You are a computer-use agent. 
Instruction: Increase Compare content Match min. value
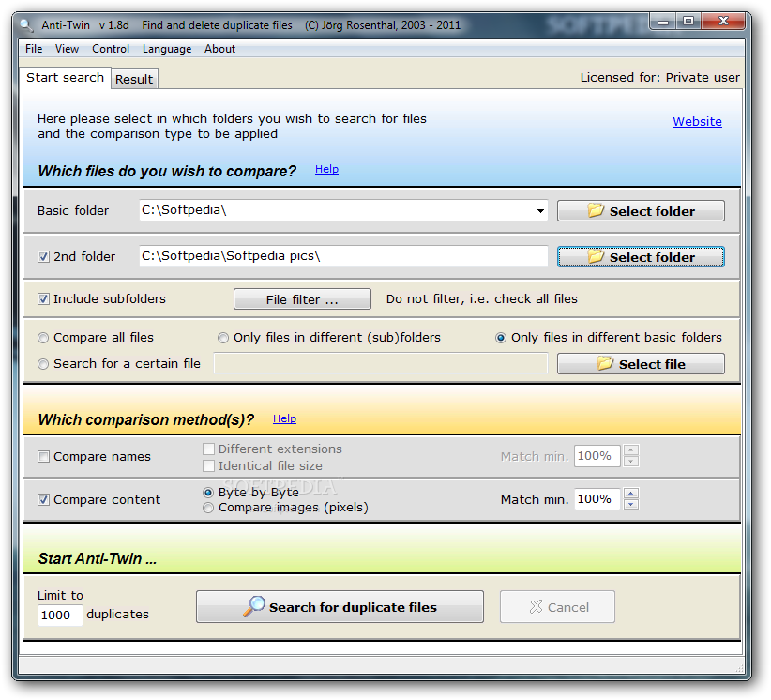[631, 494]
